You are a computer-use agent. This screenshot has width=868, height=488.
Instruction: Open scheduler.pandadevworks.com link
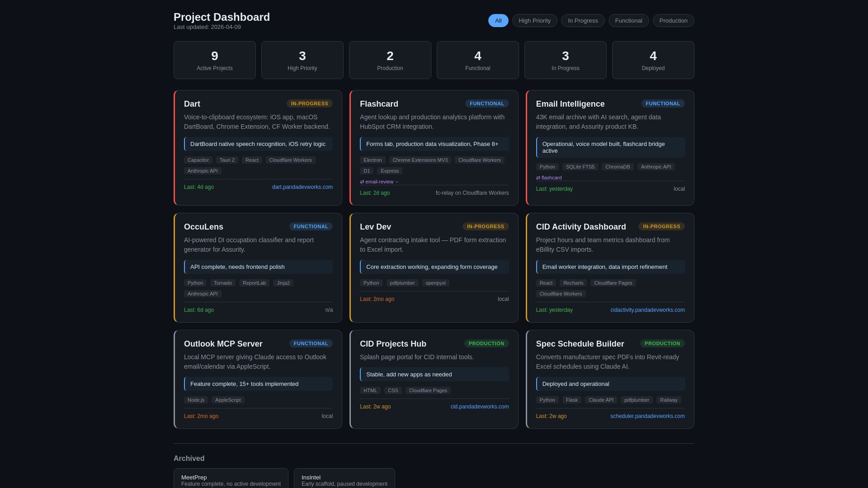[x=647, y=416]
